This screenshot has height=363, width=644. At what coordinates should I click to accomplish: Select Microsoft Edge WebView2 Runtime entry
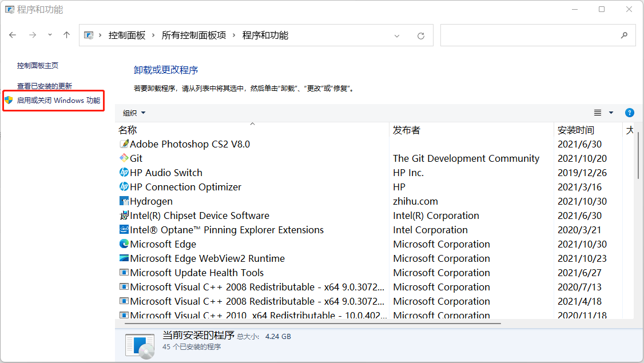pos(208,258)
